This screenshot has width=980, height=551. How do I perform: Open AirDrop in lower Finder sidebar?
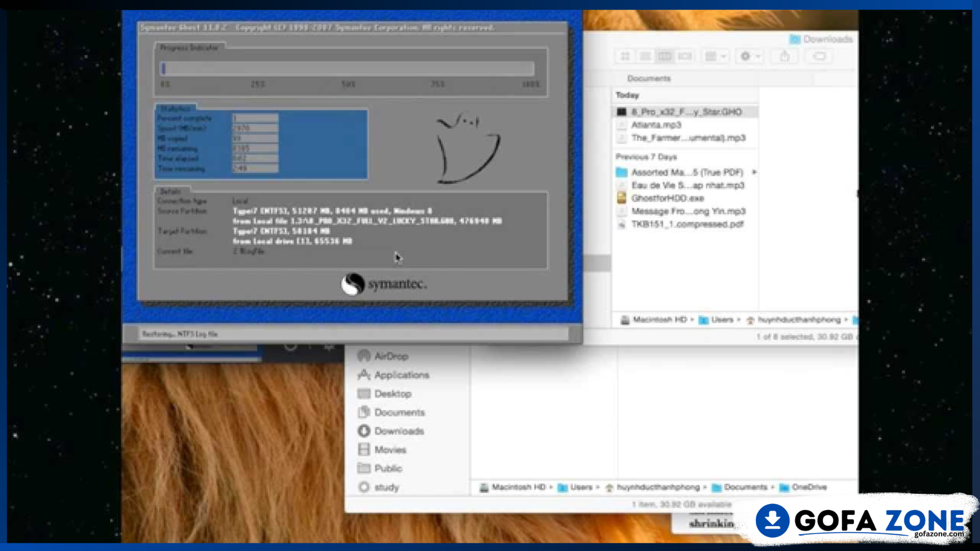pos(383,356)
